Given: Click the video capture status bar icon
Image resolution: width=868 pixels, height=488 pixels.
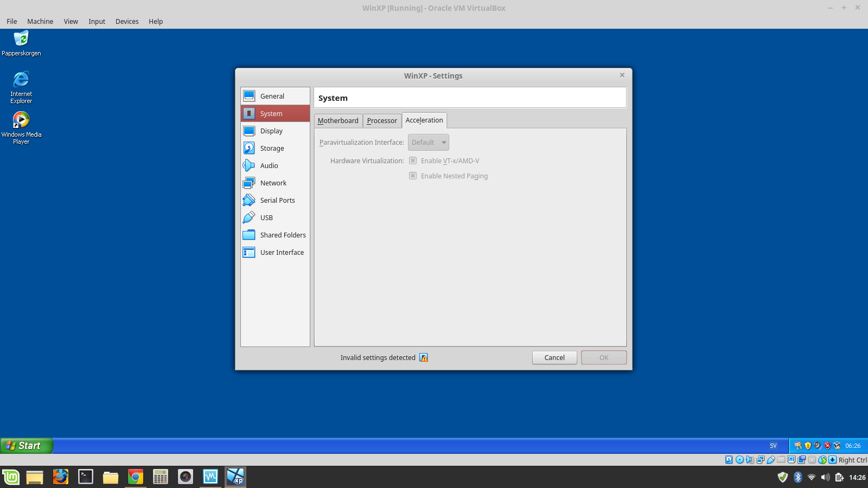Looking at the screenshot, I should pyautogui.click(x=802, y=460).
